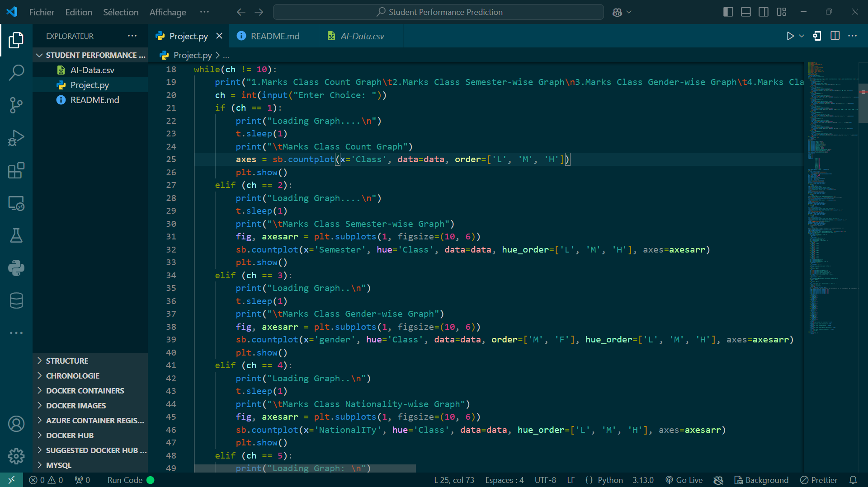Toggle primary side bar visibility
Screen dimensions: 868x487
[728, 12]
